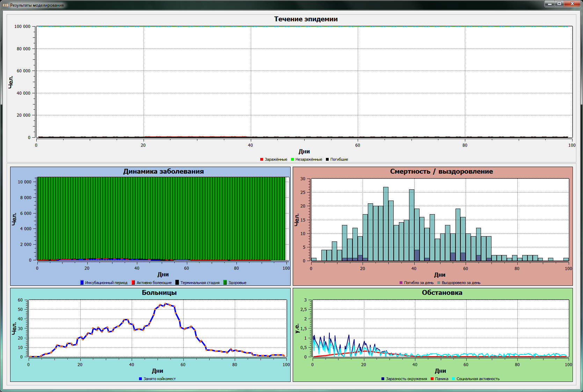Click the teal Выздоровело за день legend marker
The height and width of the screenshot is (392, 583).
click(439, 283)
